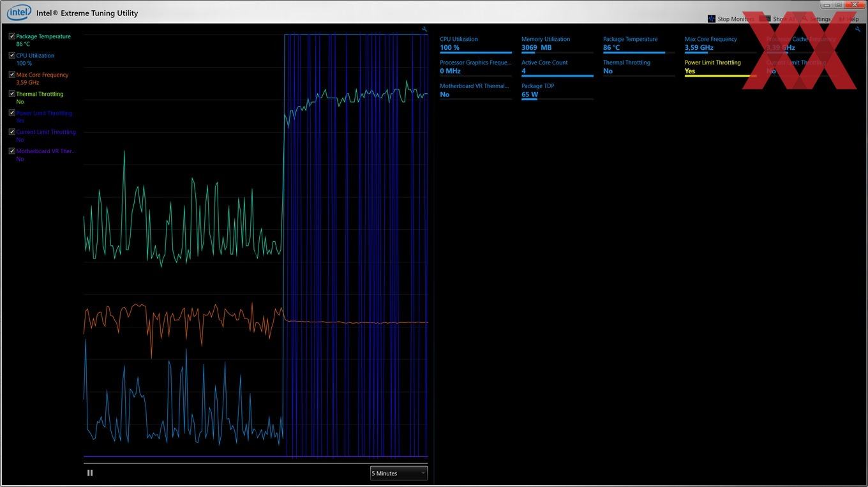Open the 5 Minutes time range dropdown

click(x=399, y=473)
